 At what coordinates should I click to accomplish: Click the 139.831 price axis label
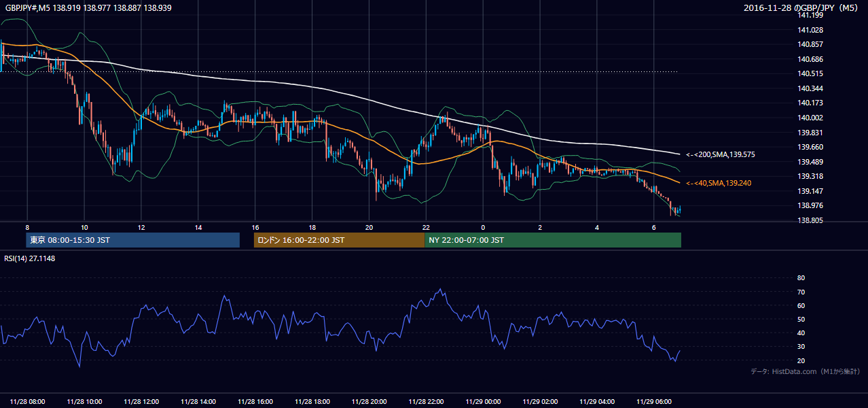click(810, 133)
